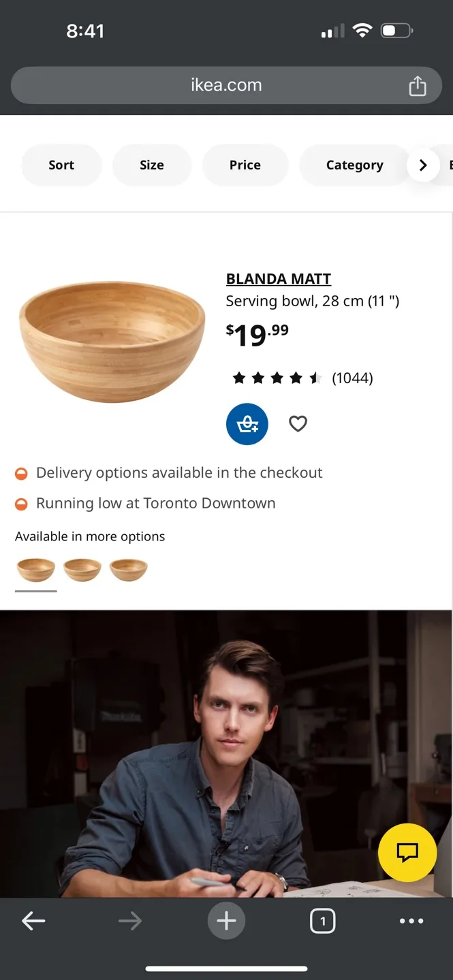The width and height of the screenshot is (453, 980).
Task: Open the Sort options
Action: pyautogui.click(x=61, y=165)
